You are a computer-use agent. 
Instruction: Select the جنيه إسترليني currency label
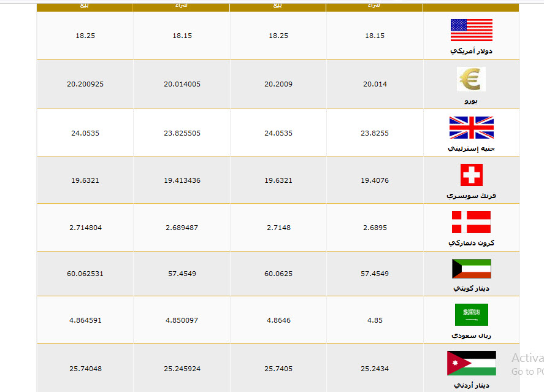(471, 149)
